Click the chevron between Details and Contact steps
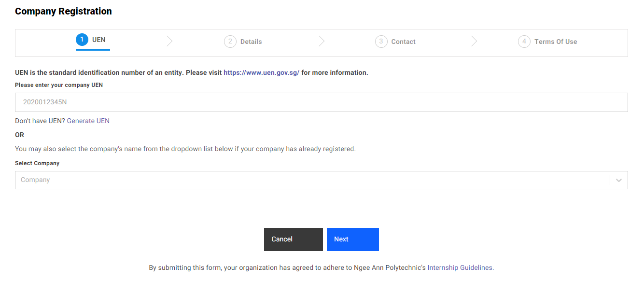 322,42
